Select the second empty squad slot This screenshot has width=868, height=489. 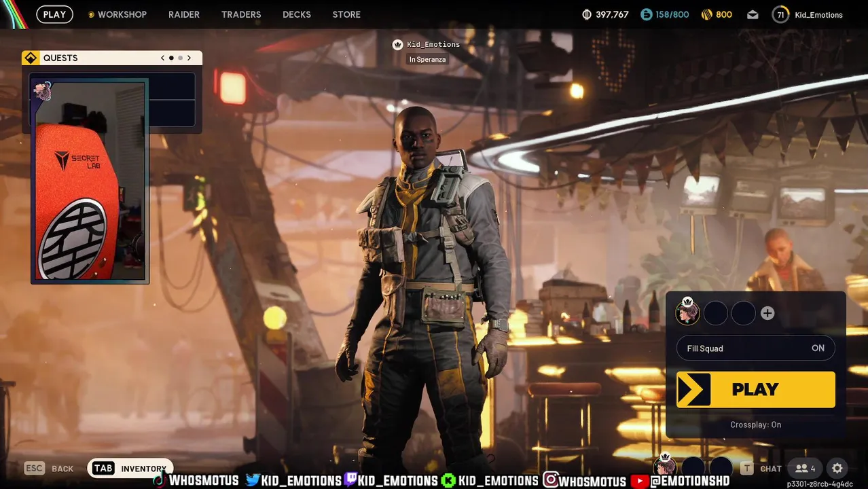click(x=716, y=313)
